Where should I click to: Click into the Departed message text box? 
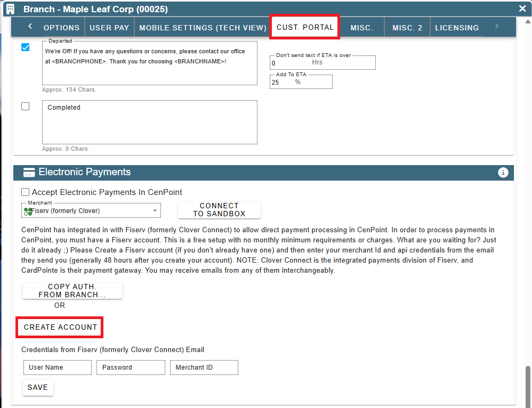pyautogui.click(x=150, y=63)
